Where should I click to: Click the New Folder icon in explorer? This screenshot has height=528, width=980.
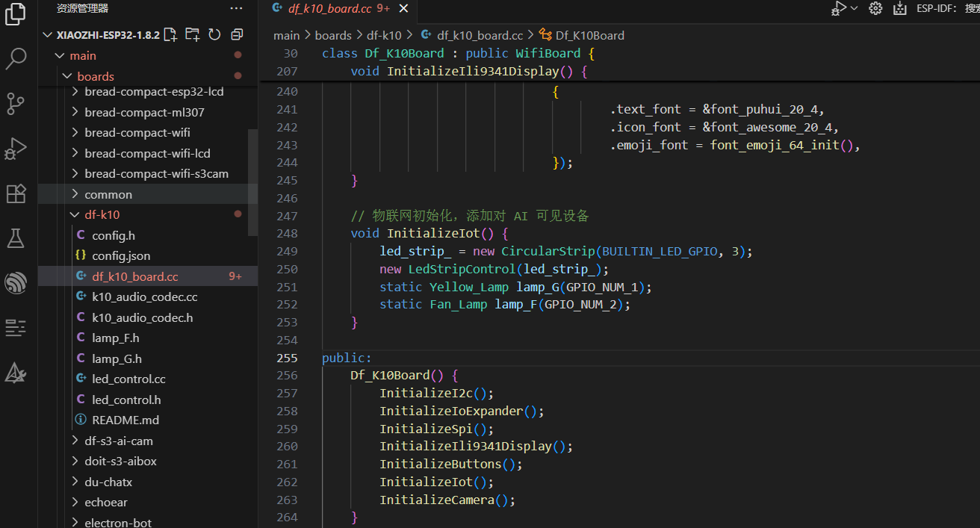pos(193,34)
